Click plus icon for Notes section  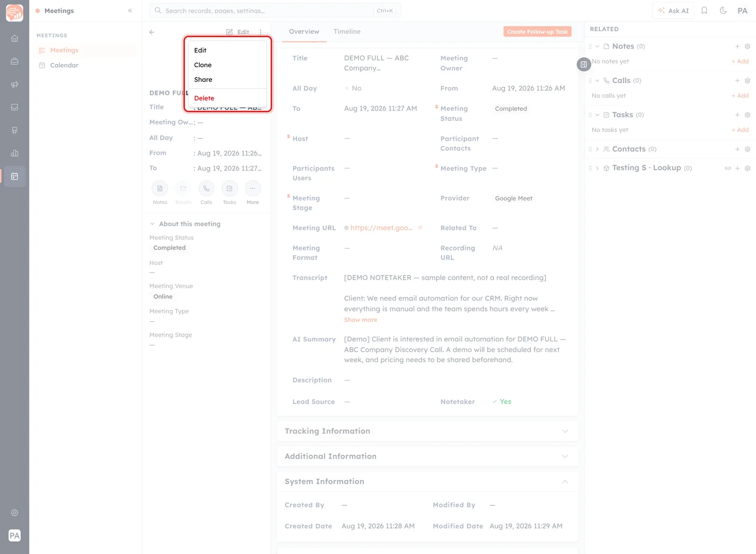point(737,46)
